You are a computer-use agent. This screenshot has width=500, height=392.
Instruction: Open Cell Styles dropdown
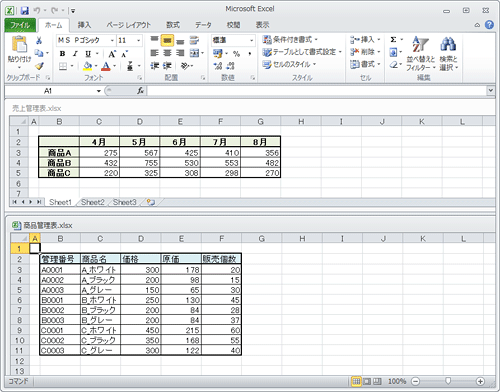(289, 64)
